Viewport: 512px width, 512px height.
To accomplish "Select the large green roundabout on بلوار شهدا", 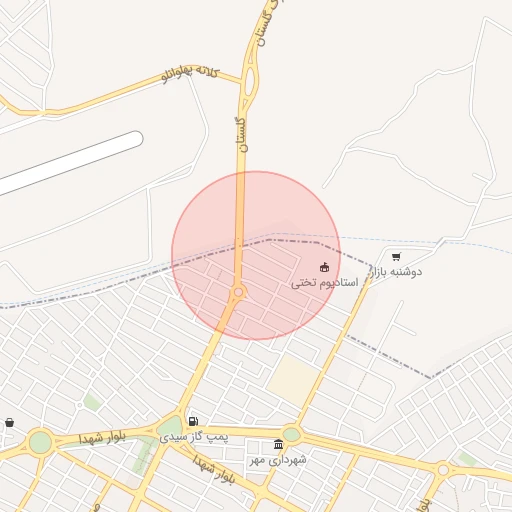I will point(40,442).
